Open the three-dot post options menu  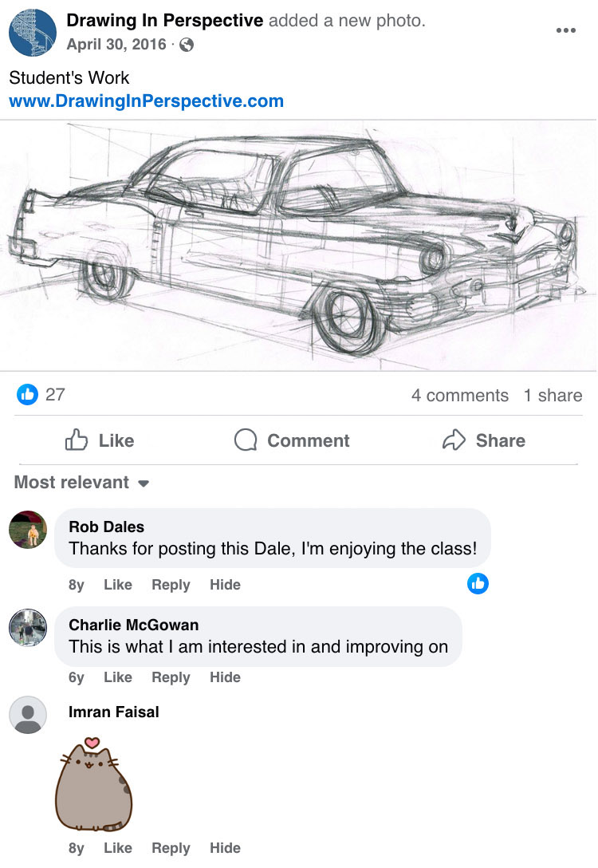pos(565,30)
